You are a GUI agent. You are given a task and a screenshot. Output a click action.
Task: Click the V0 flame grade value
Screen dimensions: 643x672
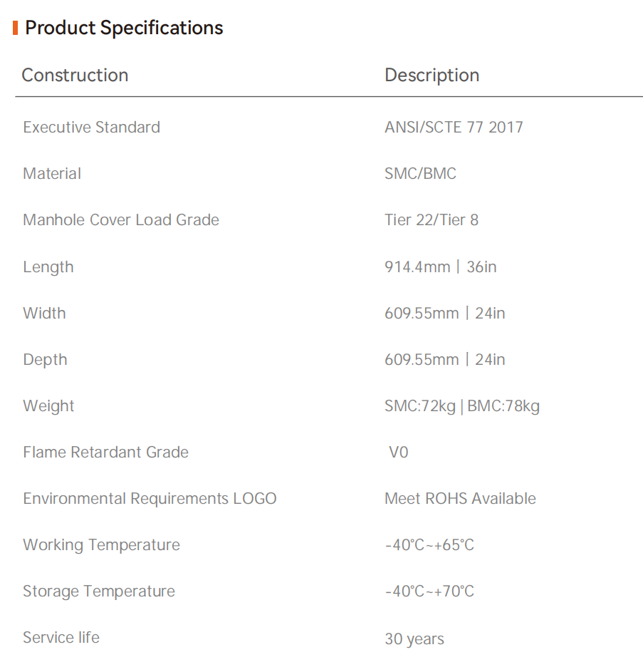399,453
